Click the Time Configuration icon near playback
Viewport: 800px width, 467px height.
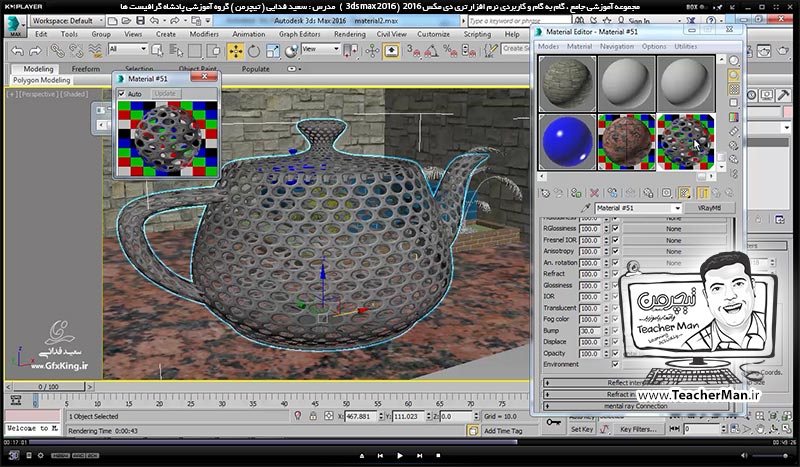click(734, 429)
